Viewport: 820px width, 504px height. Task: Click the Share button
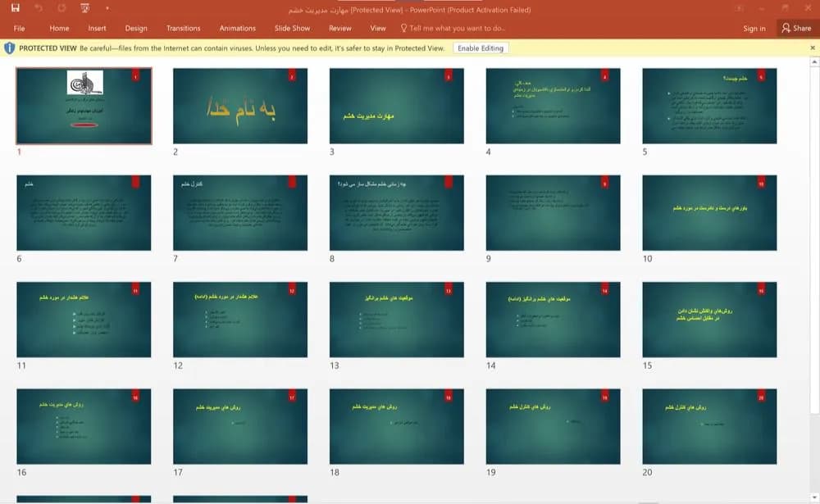[797, 28]
